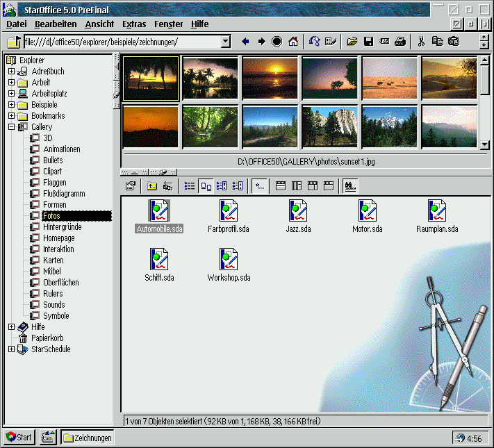
Task: Expand the Hilfe tree node
Action: (11, 326)
